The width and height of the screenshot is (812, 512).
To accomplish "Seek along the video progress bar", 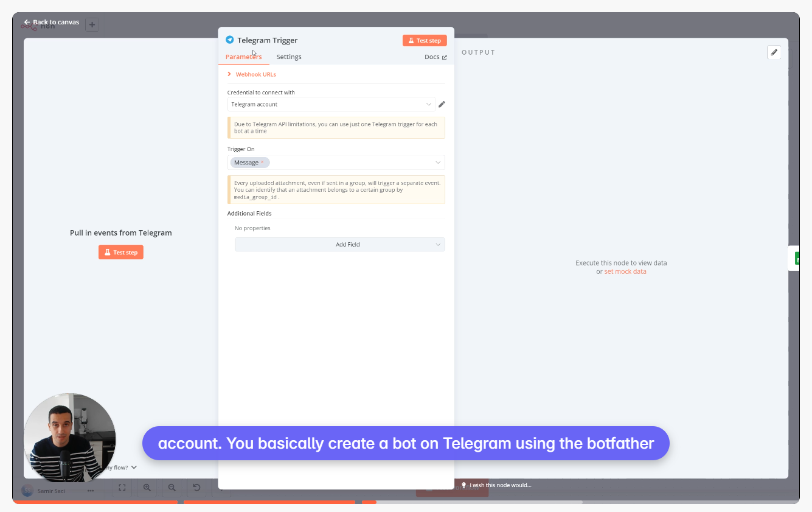I will pyautogui.click(x=406, y=502).
